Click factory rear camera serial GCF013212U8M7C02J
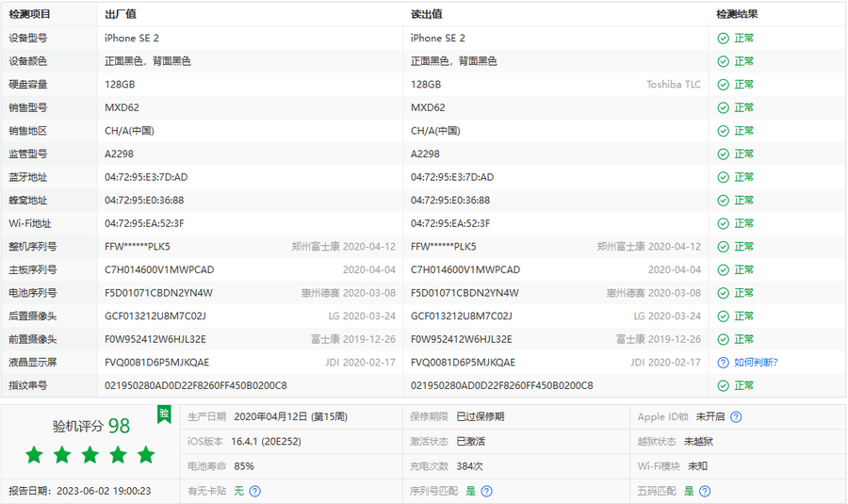This screenshot has width=848, height=504. pyautogui.click(x=155, y=317)
